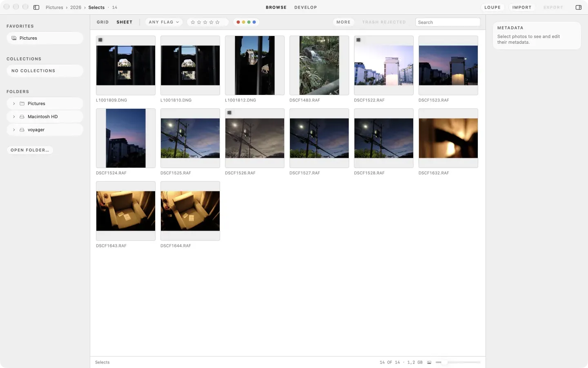Screen dimensions: 588x368
Task: Switch to the Browse tab
Action: (276, 7)
